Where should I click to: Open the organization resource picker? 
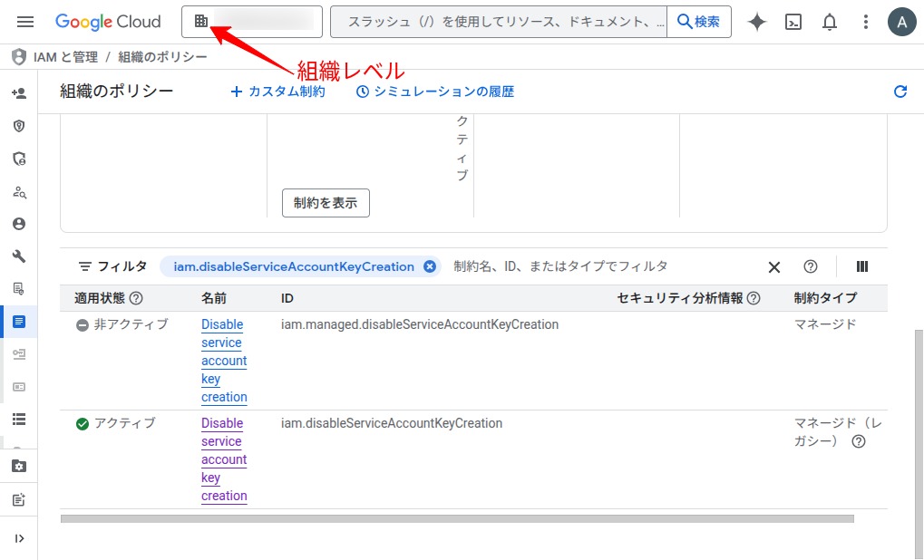coord(253,22)
